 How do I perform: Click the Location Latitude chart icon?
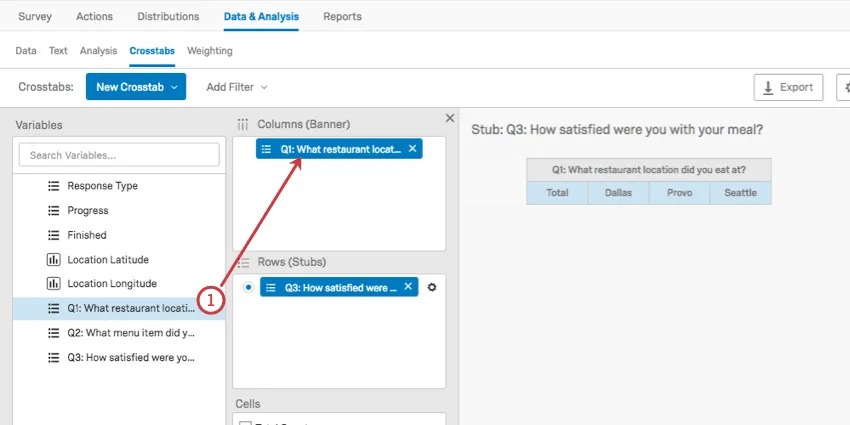tap(54, 260)
